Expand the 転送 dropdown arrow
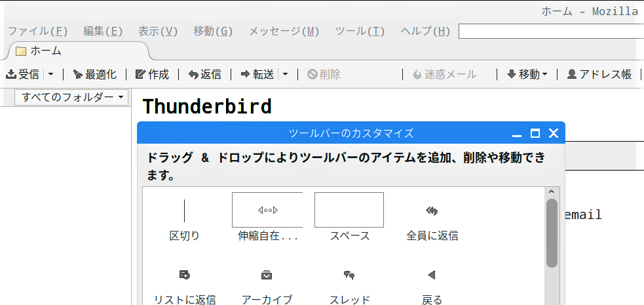 click(x=285, y=74)
